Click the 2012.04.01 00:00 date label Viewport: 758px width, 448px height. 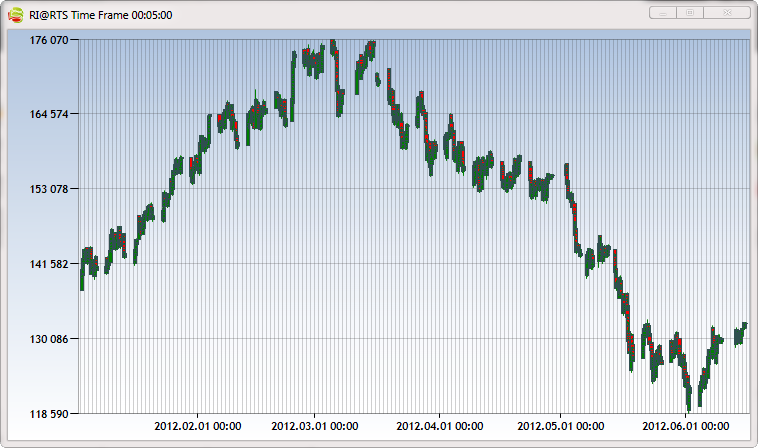440,426
